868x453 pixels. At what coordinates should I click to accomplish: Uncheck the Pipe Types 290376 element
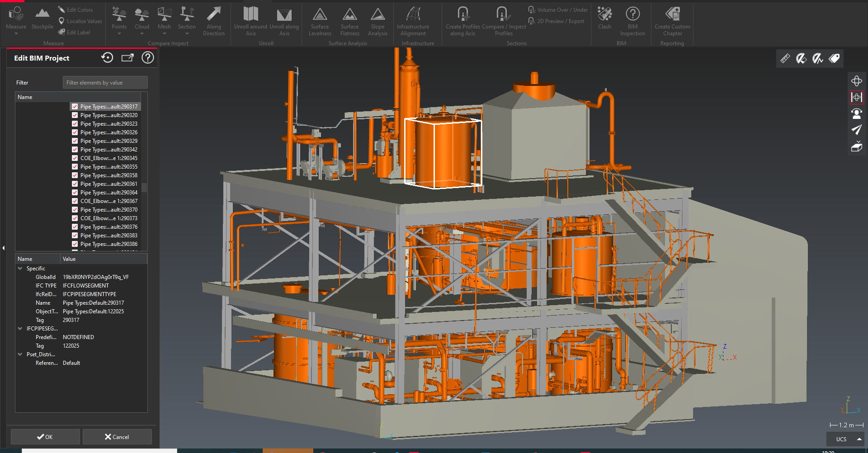[x=75, y=227]
